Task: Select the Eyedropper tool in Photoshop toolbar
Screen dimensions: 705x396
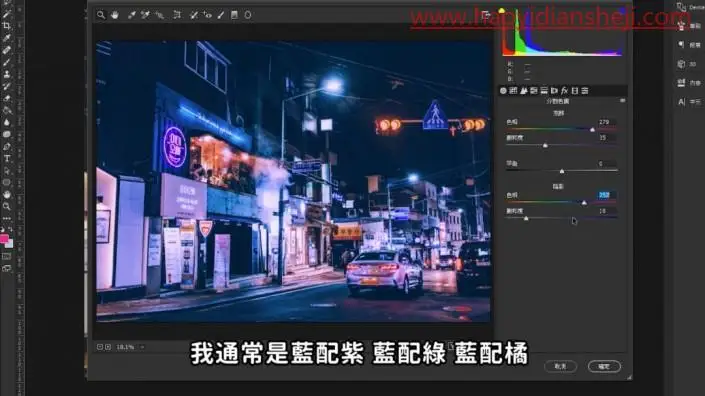Action: [7, 38]
